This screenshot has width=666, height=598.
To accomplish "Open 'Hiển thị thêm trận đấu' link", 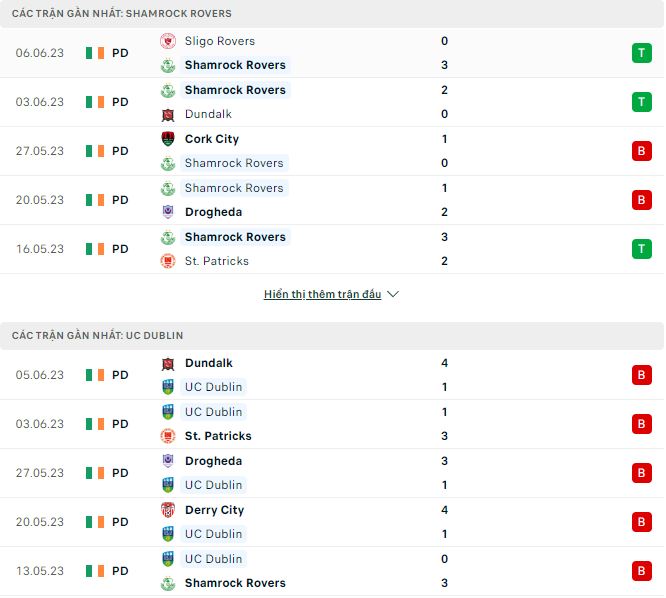I will (x=322, y=295).
